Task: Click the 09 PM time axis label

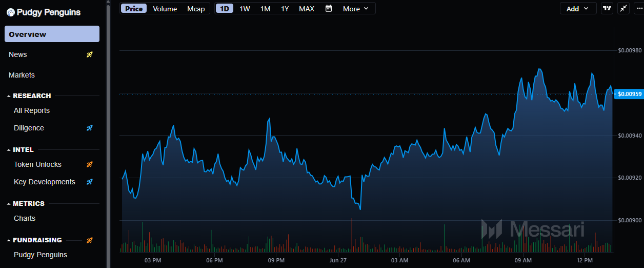Action: (276, 260)
